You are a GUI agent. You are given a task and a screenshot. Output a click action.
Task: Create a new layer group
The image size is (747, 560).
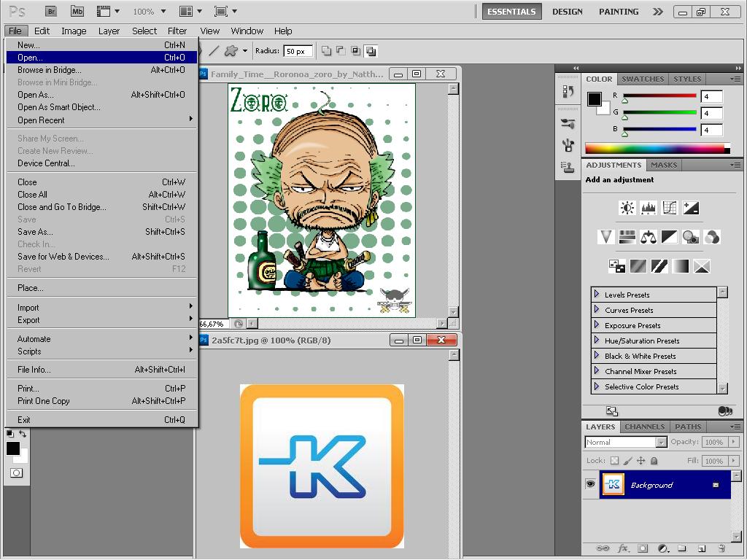[682, 548]
